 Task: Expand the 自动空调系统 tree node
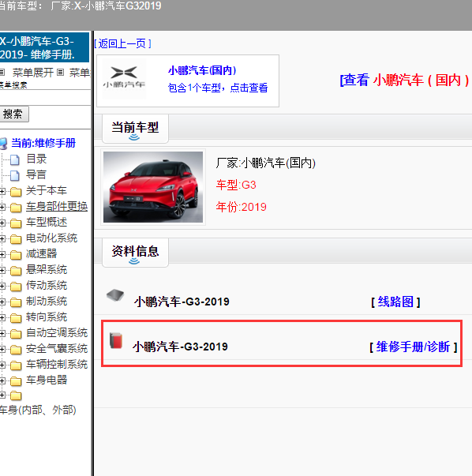(x=2, y=333)
